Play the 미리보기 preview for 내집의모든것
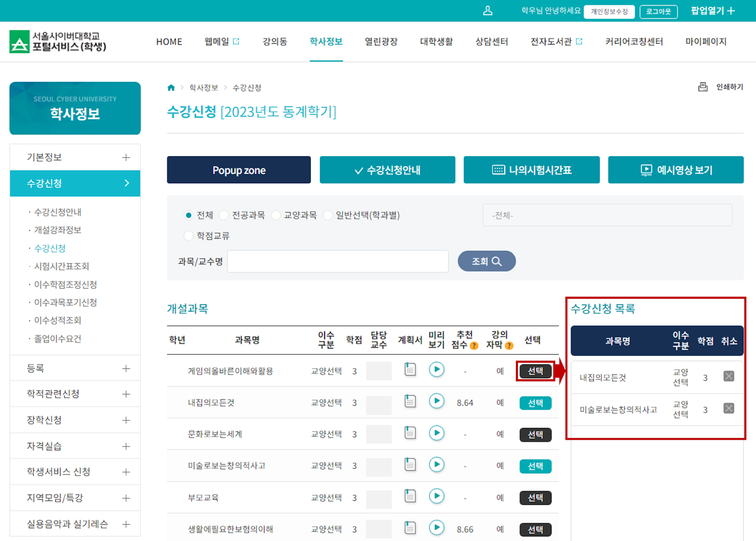 coord(436,402)
